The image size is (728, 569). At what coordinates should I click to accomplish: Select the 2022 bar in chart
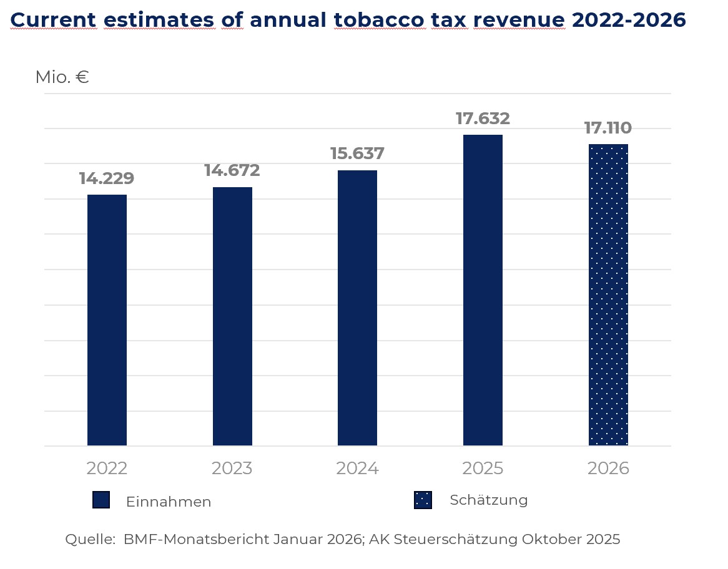point(107,320)
